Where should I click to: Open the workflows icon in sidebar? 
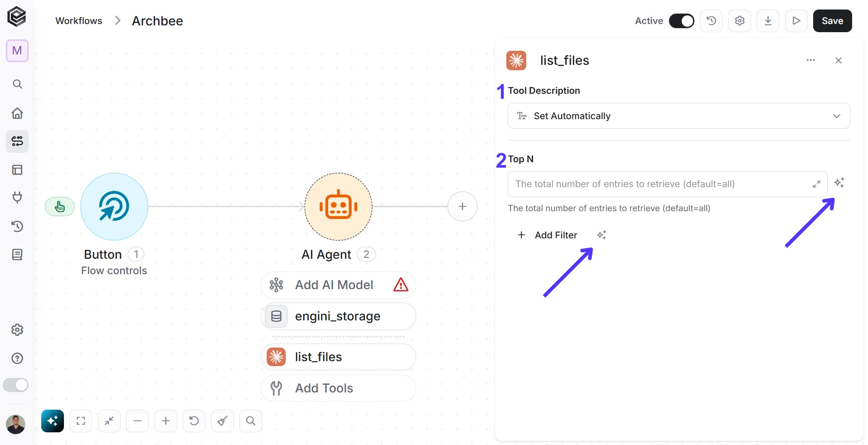point(17,141)
